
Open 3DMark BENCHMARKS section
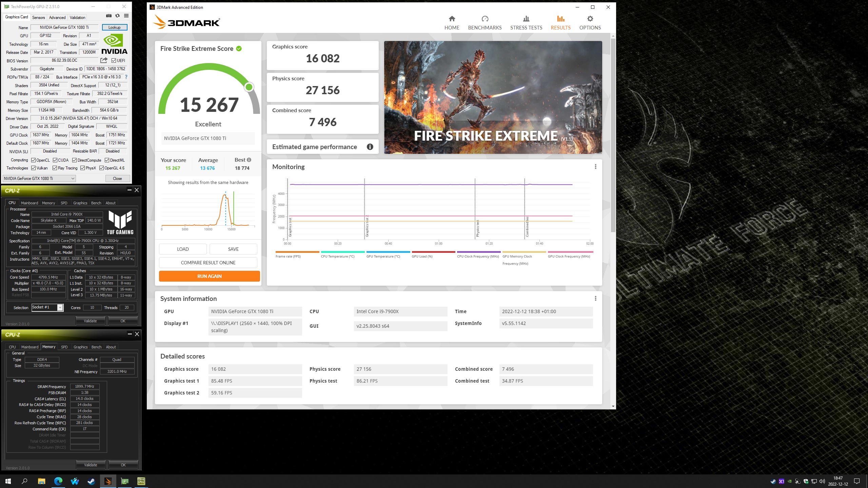[x=485, y=23]
